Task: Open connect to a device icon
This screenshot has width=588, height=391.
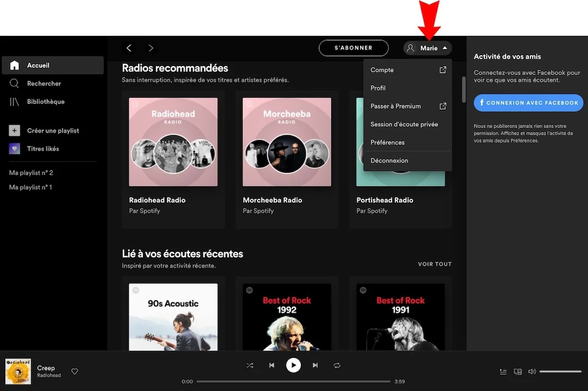Action: click(x=517, y=371)
